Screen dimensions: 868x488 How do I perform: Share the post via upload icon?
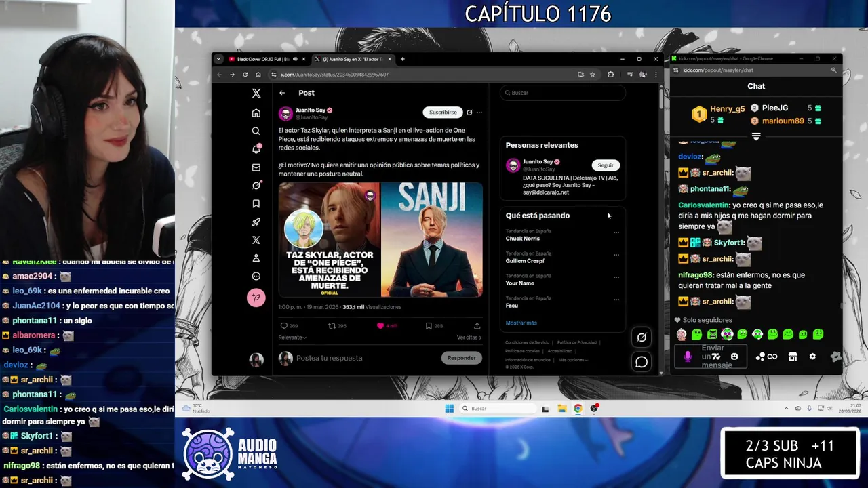477,326
